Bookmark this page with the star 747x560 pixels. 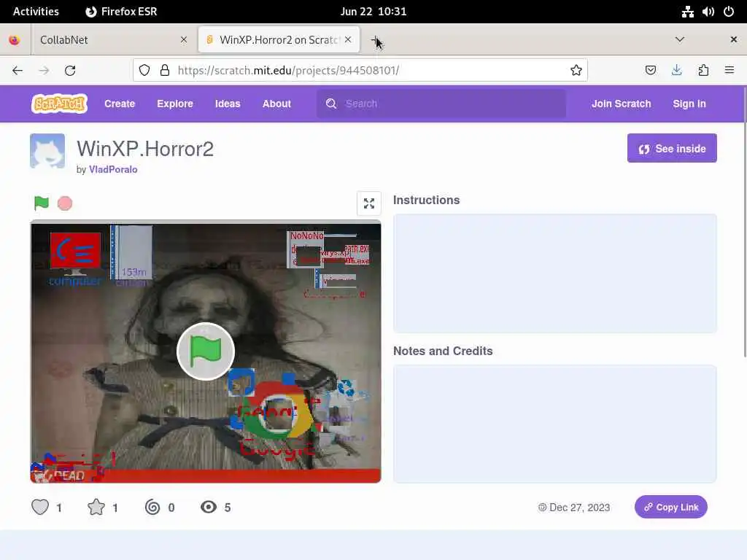click(576, 71)
